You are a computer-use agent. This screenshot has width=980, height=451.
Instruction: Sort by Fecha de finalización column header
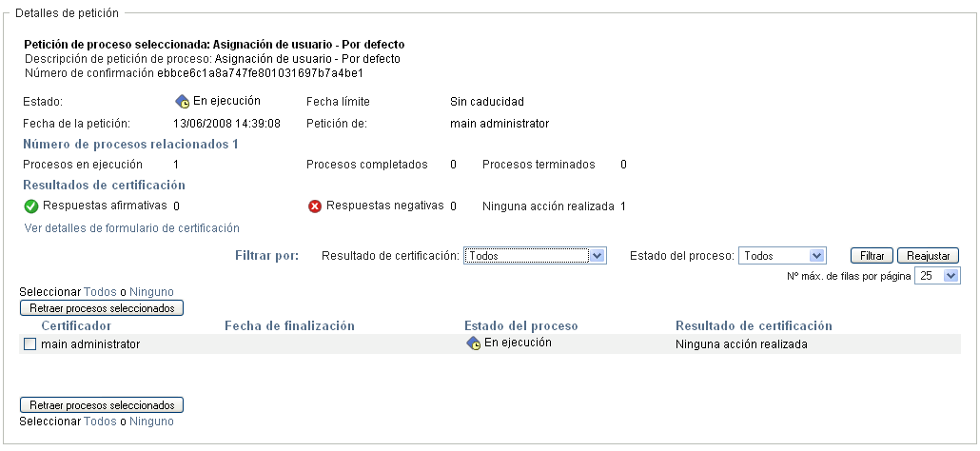[289, 326]
